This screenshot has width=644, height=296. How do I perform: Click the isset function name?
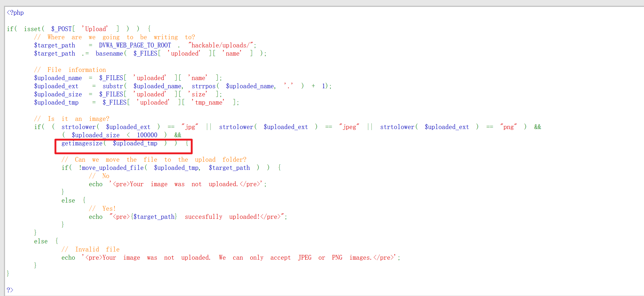[x=32, y=29]
